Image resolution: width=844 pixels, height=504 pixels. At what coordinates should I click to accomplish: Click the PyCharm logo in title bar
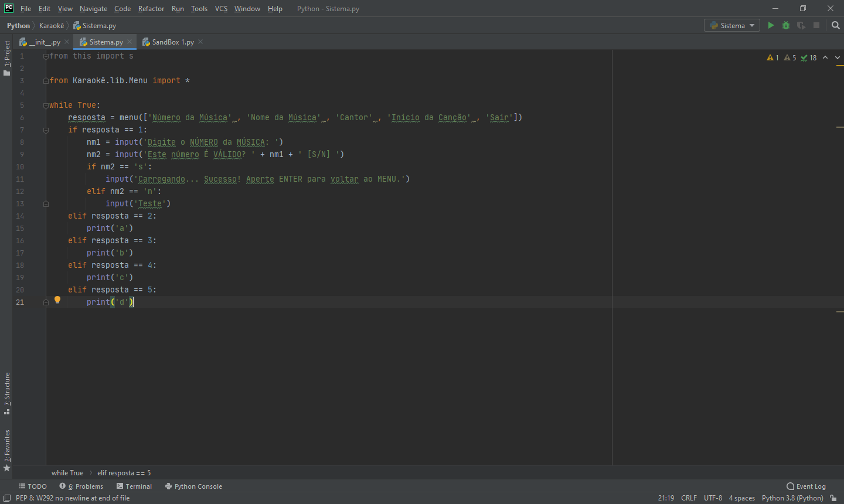click(9, 8)
